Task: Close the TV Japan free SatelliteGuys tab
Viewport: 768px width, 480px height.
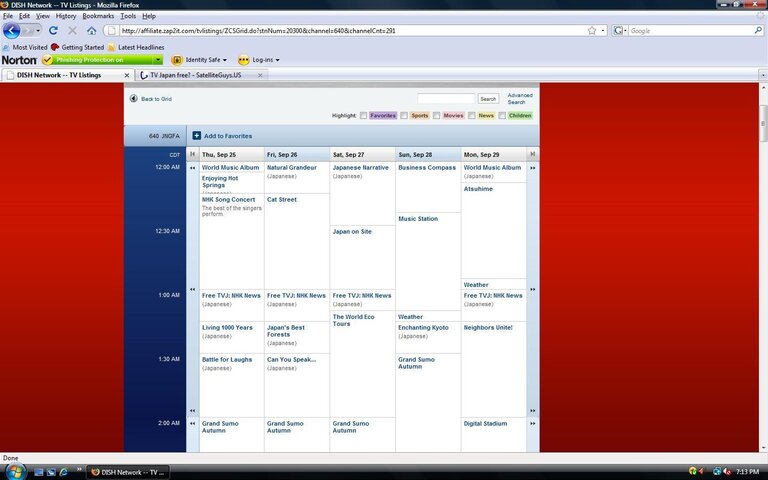Action: coord(260,75)
